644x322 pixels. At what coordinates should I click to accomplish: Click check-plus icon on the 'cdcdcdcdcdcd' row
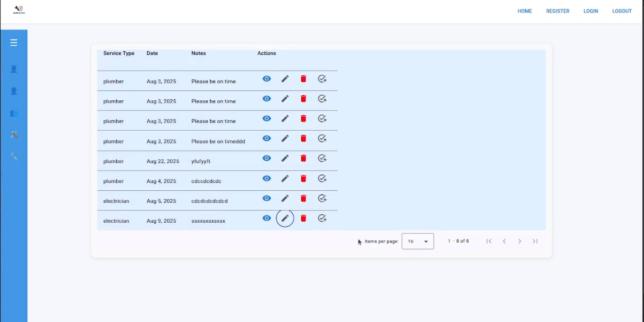(x=322, y=198)
